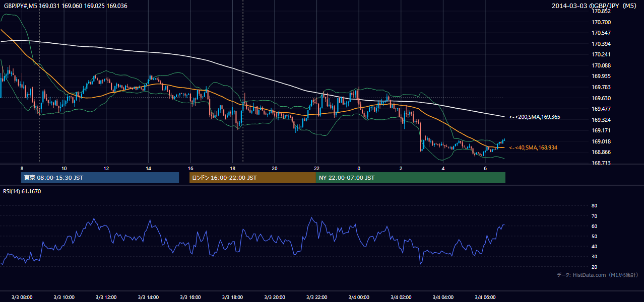Click hour tick 16 under price chart
The image size is (644, 302).
190,168
